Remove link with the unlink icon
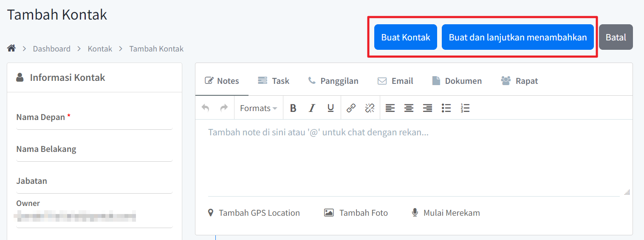This screenshot has width=644, height=240. pyautogui.click(x=370, y=108)
